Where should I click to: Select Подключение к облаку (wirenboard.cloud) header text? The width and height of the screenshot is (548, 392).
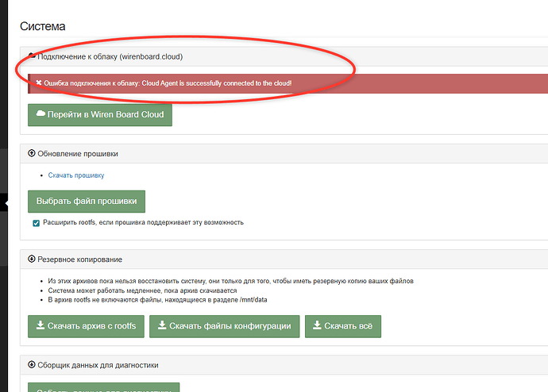point(110,56)
